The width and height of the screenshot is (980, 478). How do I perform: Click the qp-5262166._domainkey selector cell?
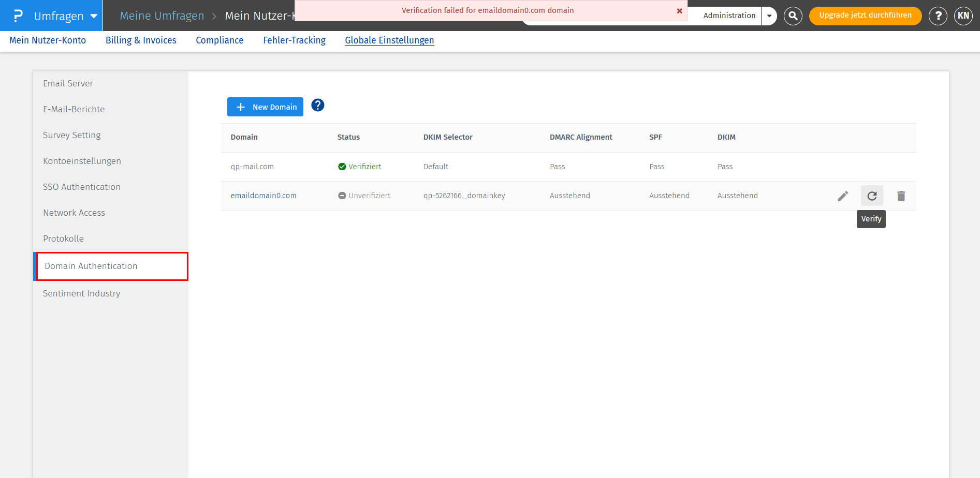coord(464,196)
